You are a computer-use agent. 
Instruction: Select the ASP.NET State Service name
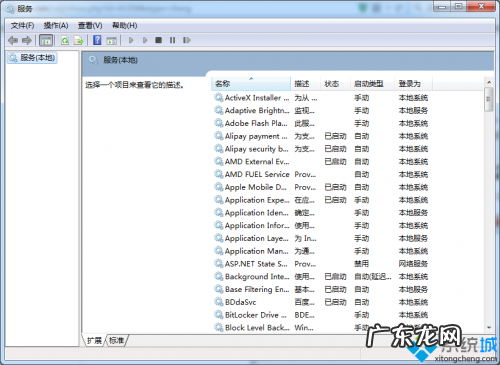click(x=256, y=264)
